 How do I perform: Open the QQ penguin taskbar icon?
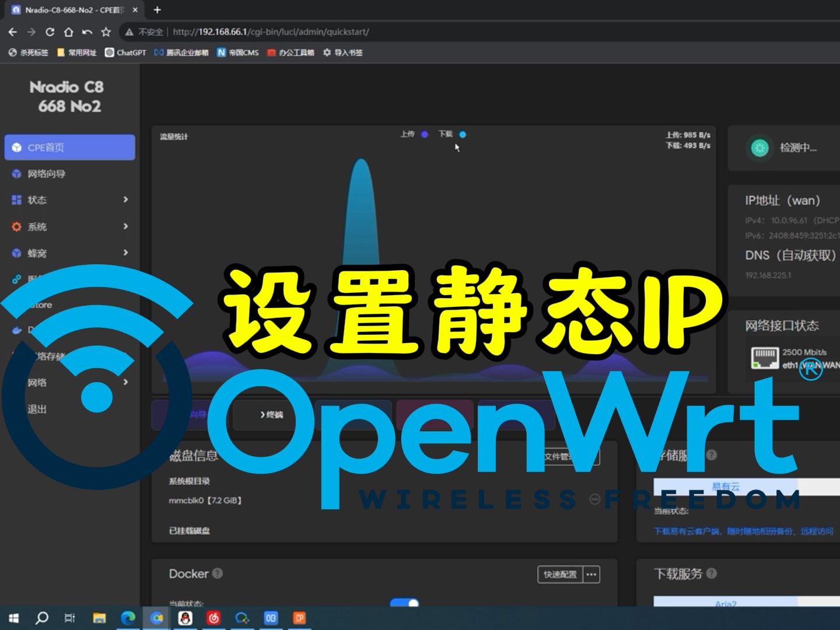185,618
